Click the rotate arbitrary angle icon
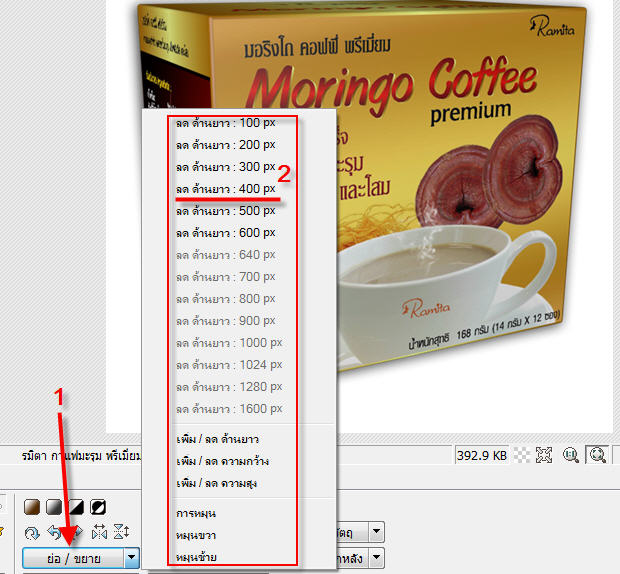The height and width of the screenshot is (574, 620). pos(32,533)
